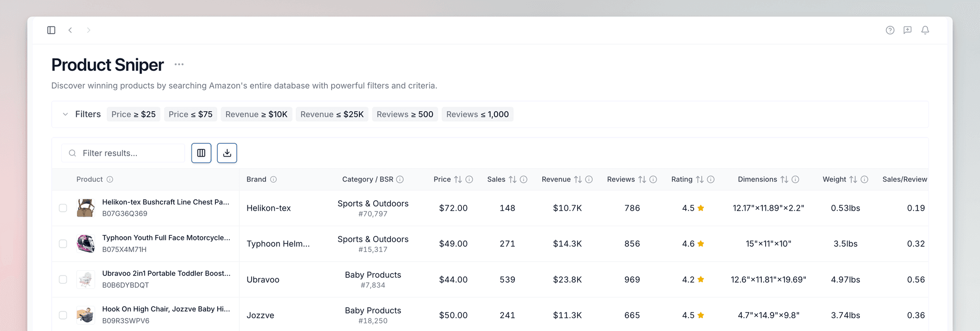Select the Jozzve Hook On High Chair checkbox
Image resolution: width=980 pixels, height=331 pixels.
tap(63, 315)
